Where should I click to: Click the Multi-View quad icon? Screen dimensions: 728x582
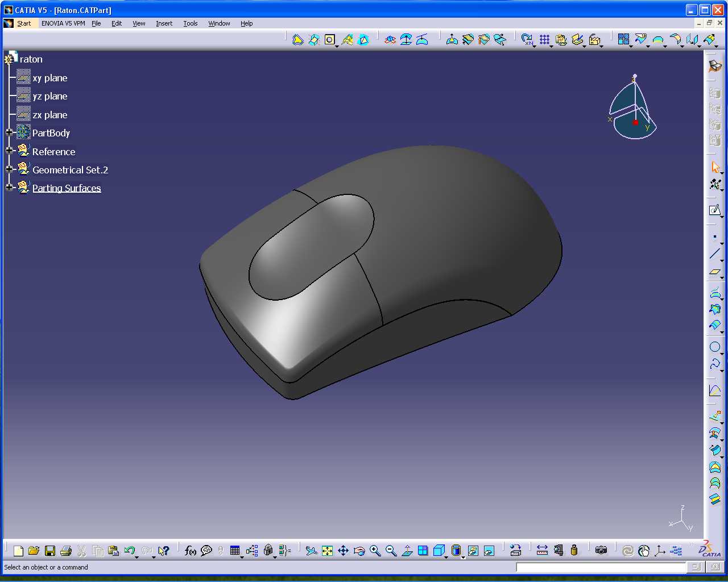point(423,550)
